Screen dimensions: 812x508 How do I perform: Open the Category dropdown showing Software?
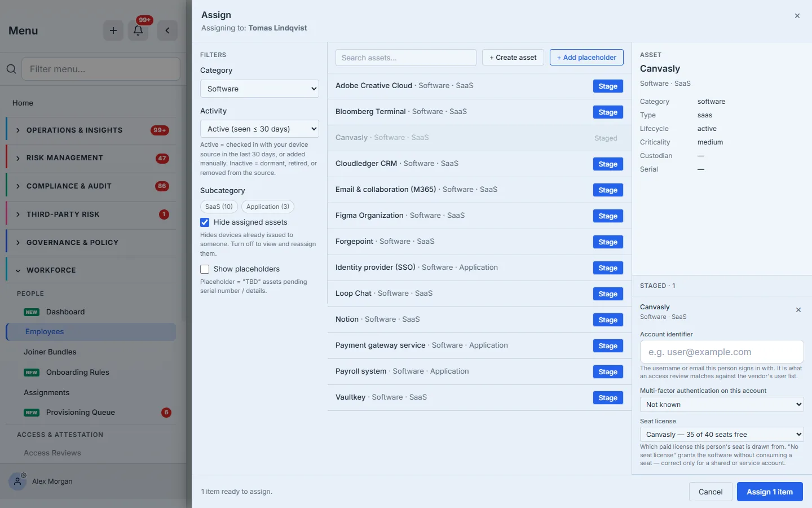pos(259,89)
